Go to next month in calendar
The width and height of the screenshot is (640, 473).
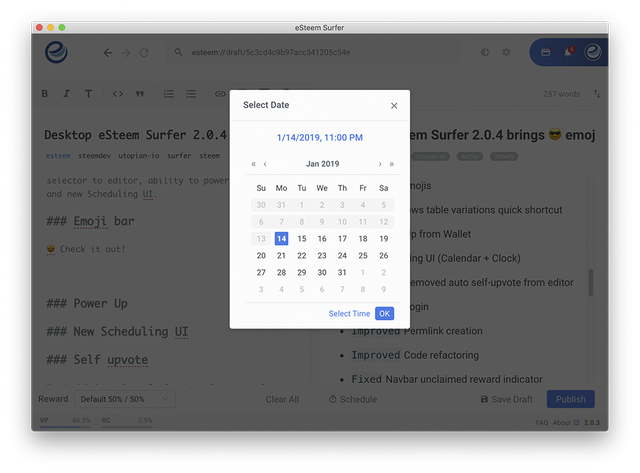(x=380, y=164)
